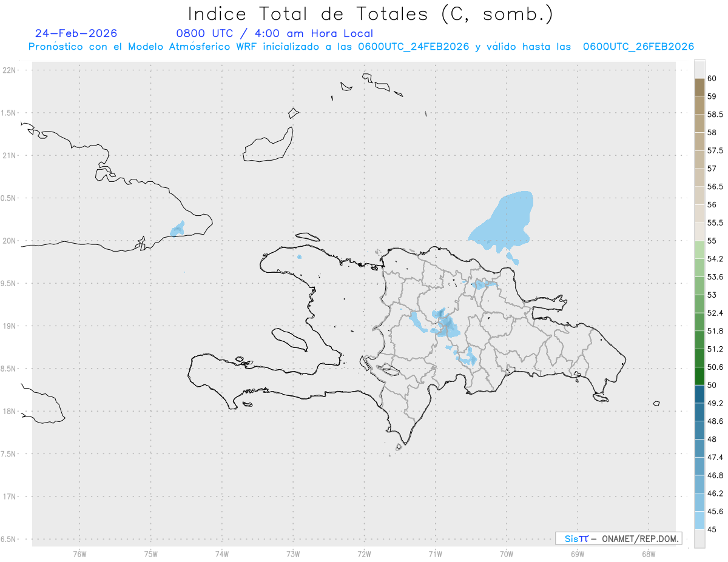Click the "57.5" colorbar value
The image size is (728, 562).
(x=715, y=150)
